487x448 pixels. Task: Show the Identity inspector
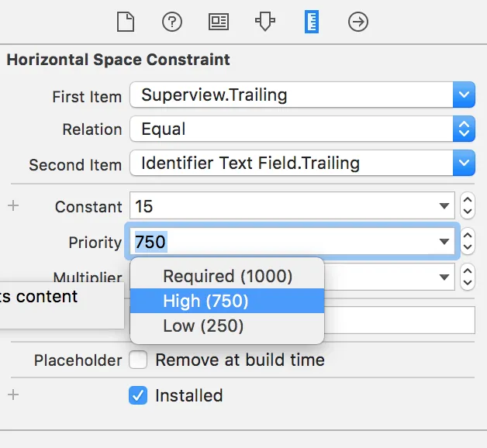tap(219, 22)
